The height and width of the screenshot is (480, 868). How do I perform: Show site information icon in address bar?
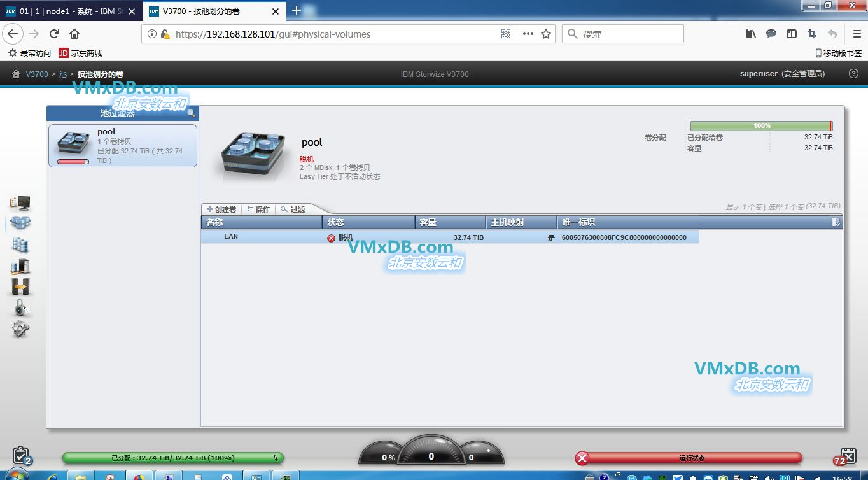click(x=151, y=34)
